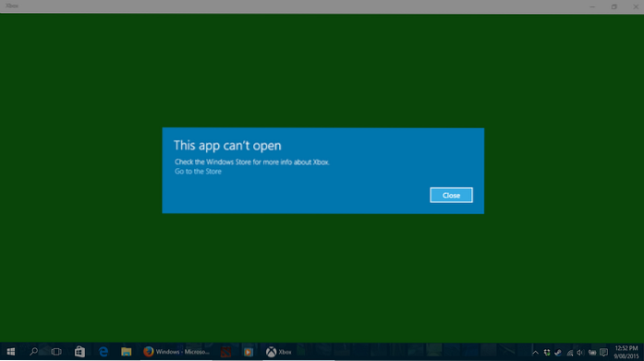This screenshot has width=644, height=361.
Task: Open the Wi-Fi network tray icon
Action: (x=570, y=353)
